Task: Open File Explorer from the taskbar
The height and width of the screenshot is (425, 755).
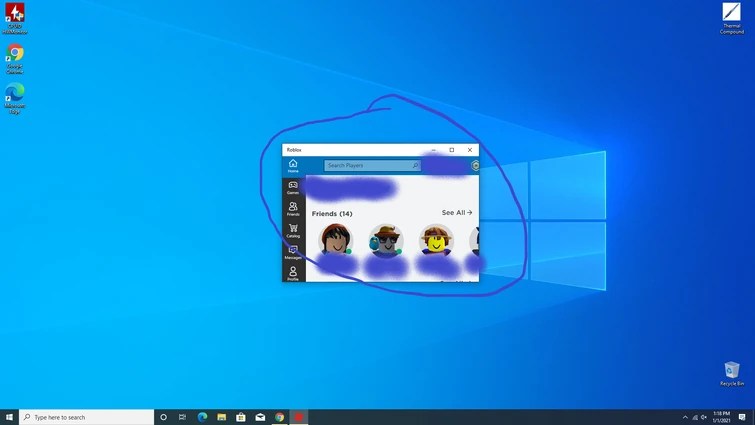Action: click(x=221, y=417)
